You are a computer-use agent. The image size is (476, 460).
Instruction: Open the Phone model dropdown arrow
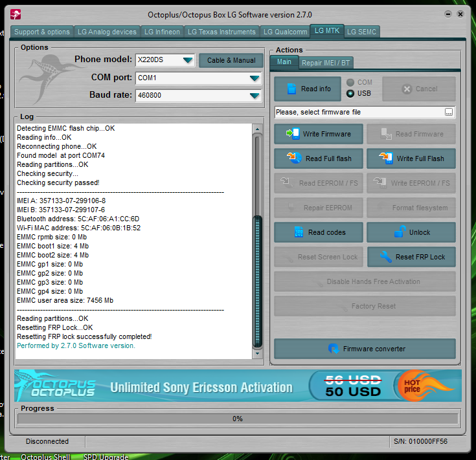188,60
